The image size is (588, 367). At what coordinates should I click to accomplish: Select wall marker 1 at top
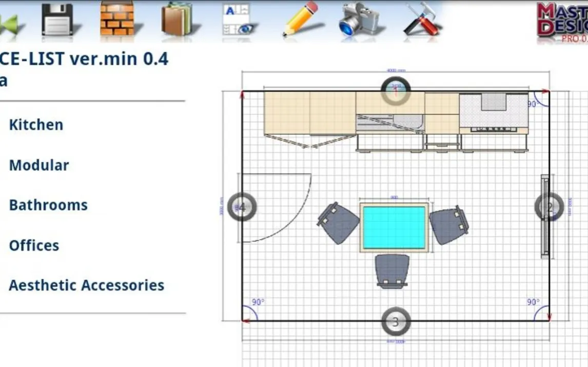coord(396,91)
